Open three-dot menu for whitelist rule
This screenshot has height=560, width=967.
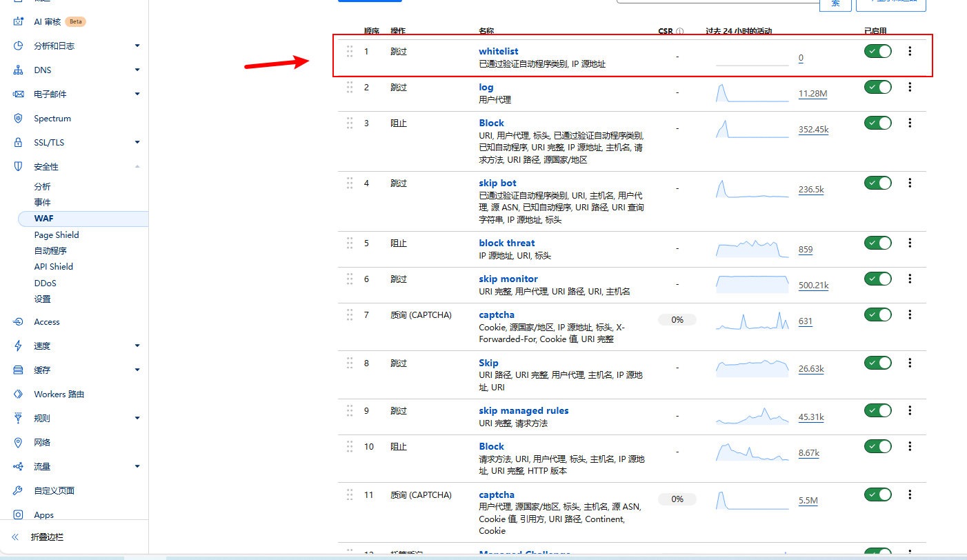pos(910,51)
